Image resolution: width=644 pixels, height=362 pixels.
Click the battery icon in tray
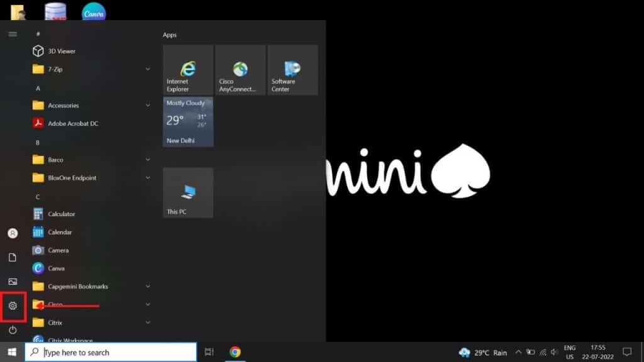(531, 352)
